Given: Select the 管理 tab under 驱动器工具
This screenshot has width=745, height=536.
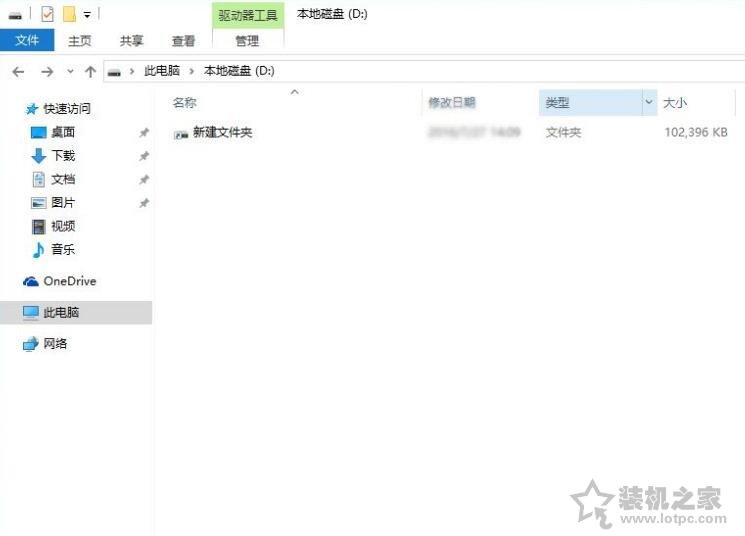Looking at the screenshot, I should (248, 41).
